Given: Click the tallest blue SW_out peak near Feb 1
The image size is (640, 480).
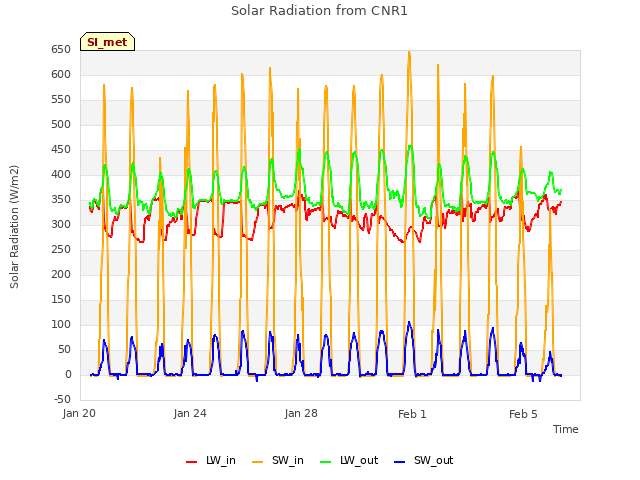Looking at the screenshot, I should [x=409, y=322].
